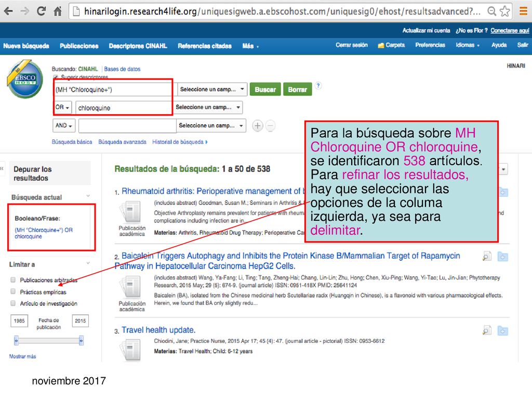Open Bases de datos link
The width and height of the screenshot is (532, 399).
[x=122, y=69]
